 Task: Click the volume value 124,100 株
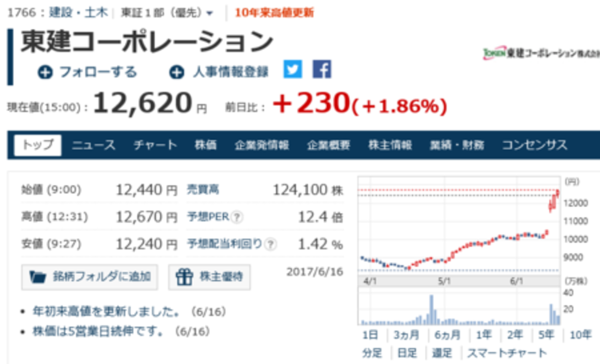coord(308,189)
